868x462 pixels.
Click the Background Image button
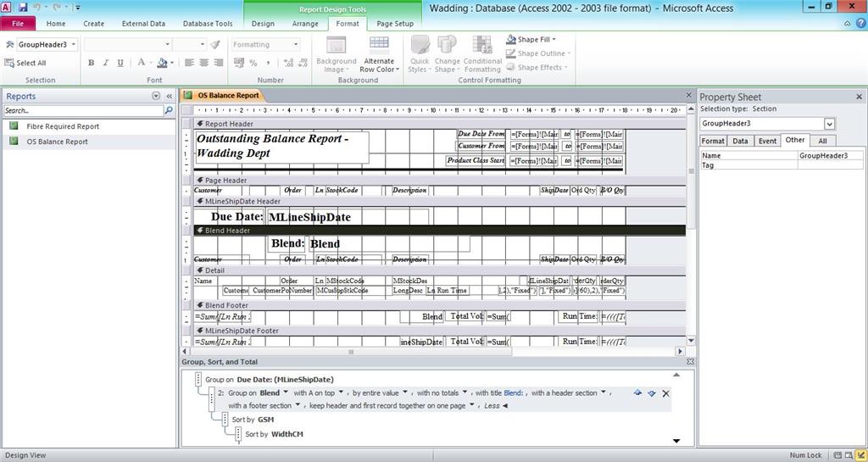coord(336,54)
